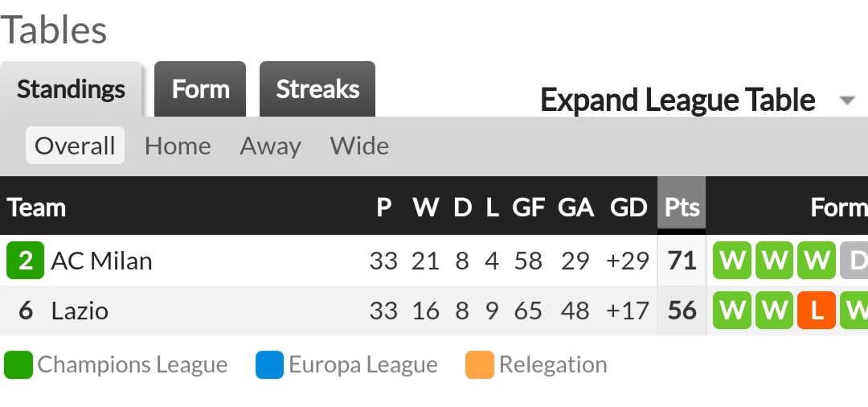Switch to the Form tab
The width and height of the screenshot is (868, 407).
point(200,89)
